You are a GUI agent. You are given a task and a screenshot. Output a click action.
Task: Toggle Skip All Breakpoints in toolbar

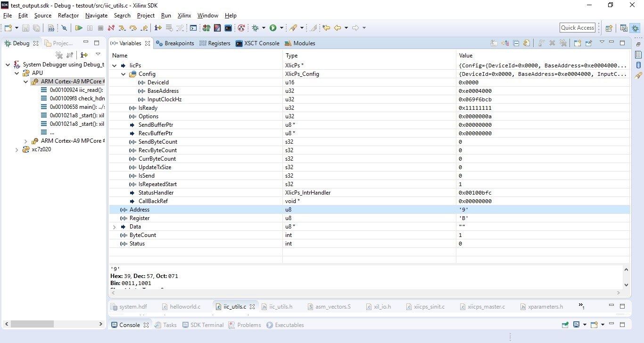pos(64,28)
